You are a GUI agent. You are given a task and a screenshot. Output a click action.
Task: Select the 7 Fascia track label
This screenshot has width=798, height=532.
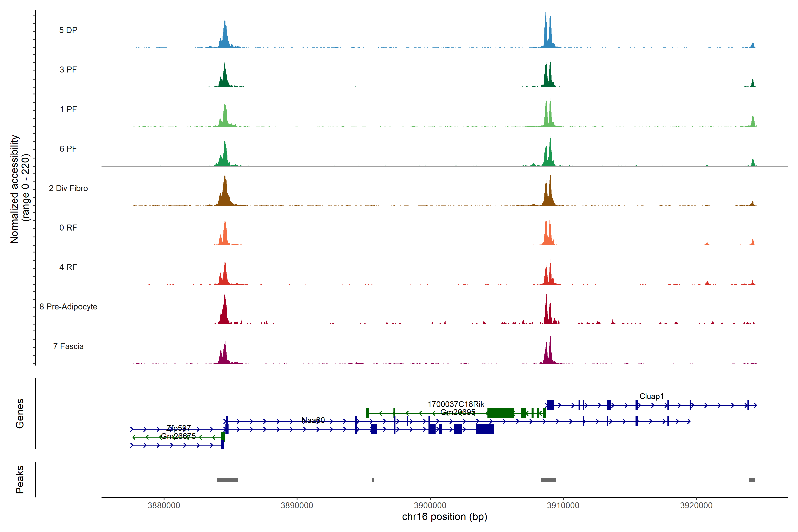(68, 346)
